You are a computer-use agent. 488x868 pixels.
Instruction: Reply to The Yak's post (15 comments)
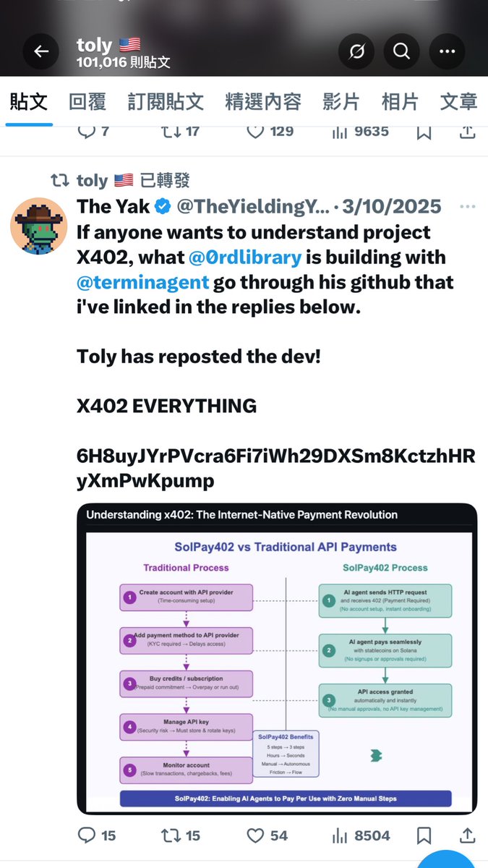tap(97, 835)
